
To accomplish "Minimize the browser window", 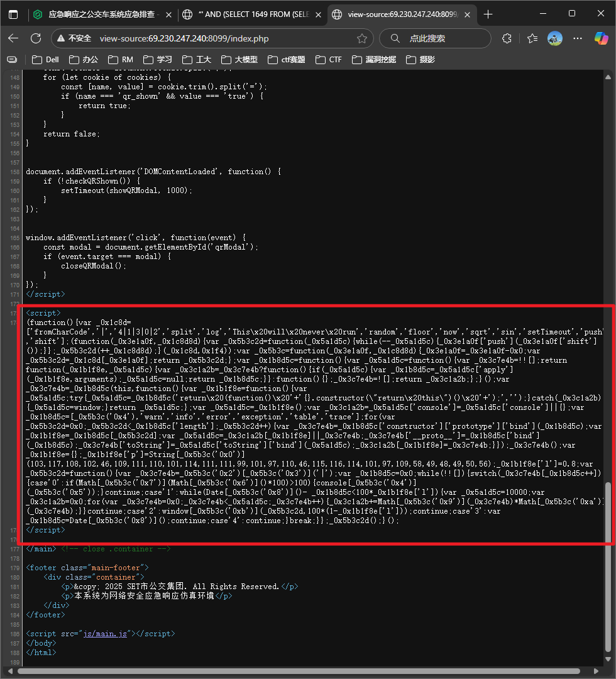I will tap(543, 14).
